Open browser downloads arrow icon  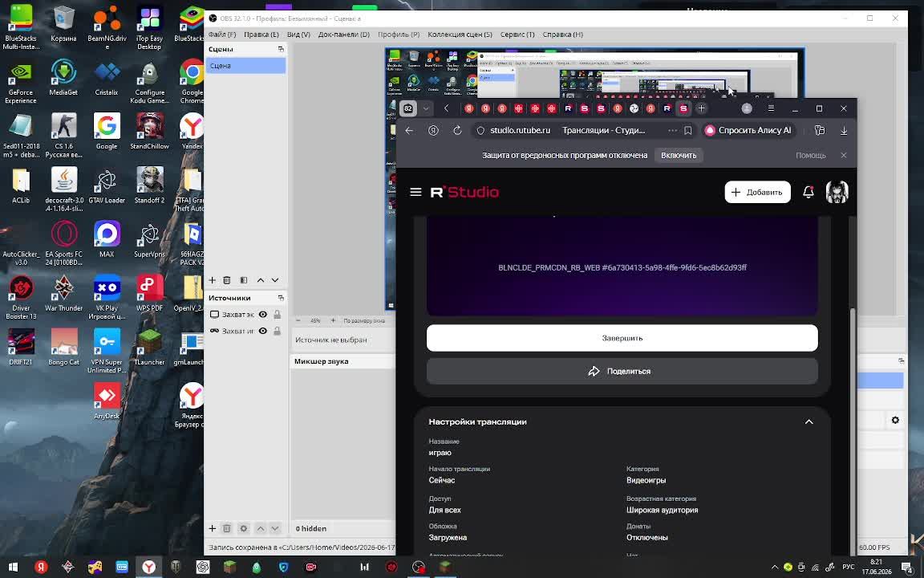coord(844,130)
